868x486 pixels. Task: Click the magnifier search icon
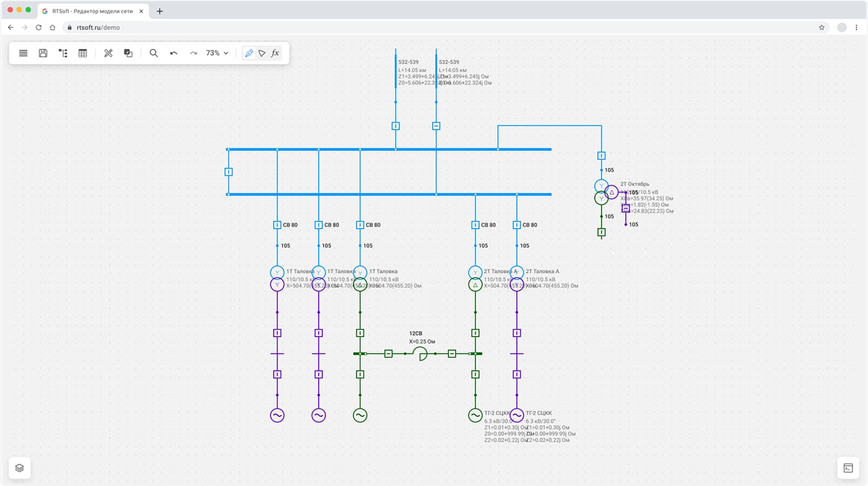click(153, 54)
